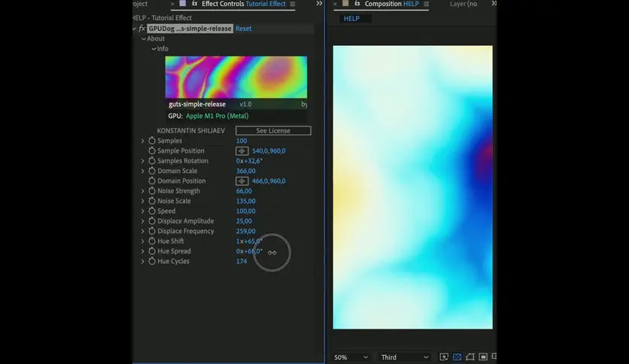Switch to the Layer panel tab

click(x=463, y=4)
